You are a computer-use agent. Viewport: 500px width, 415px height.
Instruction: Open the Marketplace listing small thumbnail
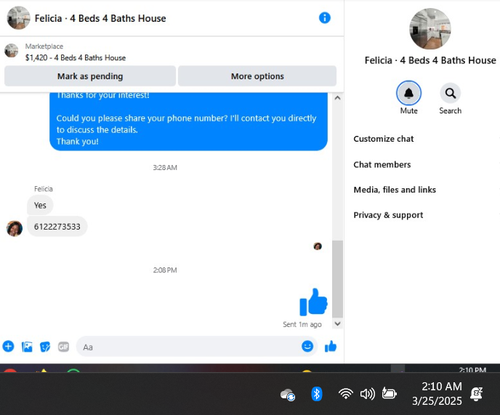[11, 51]
